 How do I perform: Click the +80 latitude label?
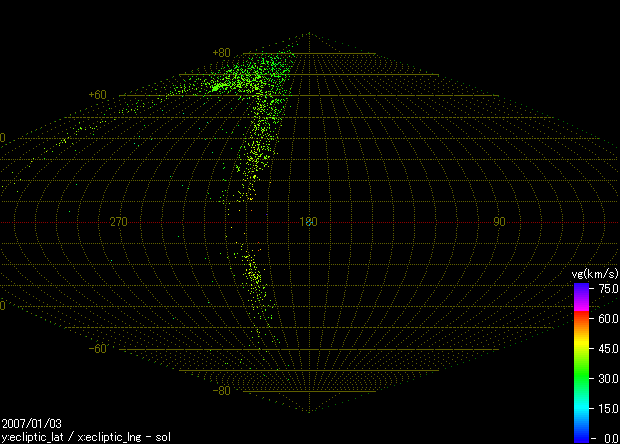[221, 53]
